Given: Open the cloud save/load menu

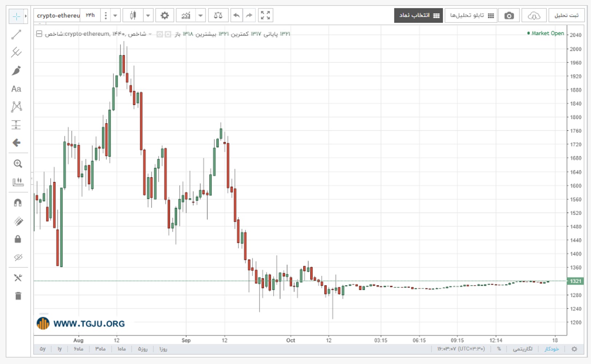Looking at the screenshot, I should [x=534, y=16].
